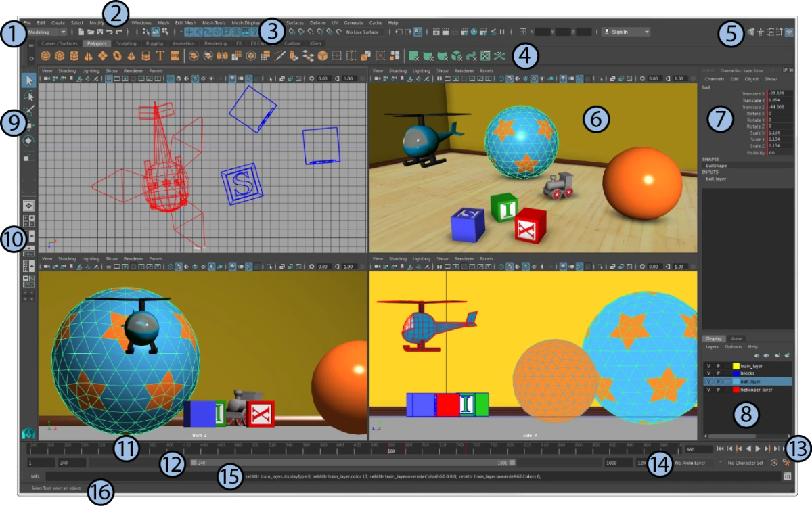Toggle V visibility for helicoper_layer
The image size is (812, 506).
point(708,390)
